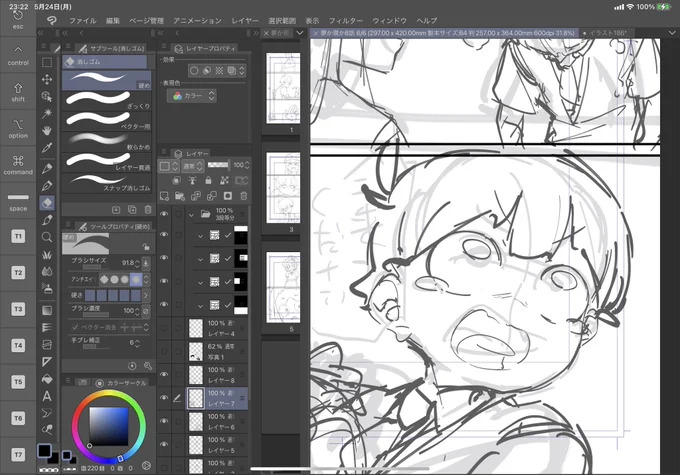Create a new raster layer
Screen dimensions: 680x475
164,196
